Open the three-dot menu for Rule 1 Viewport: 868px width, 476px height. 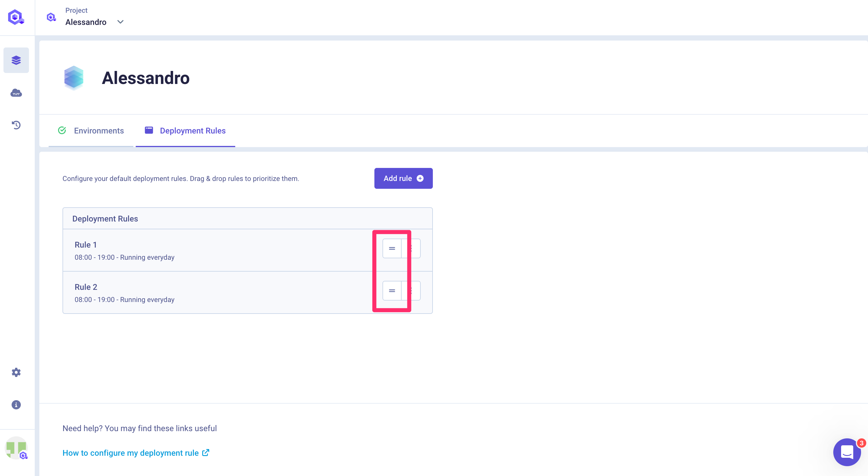click(411, 248)
